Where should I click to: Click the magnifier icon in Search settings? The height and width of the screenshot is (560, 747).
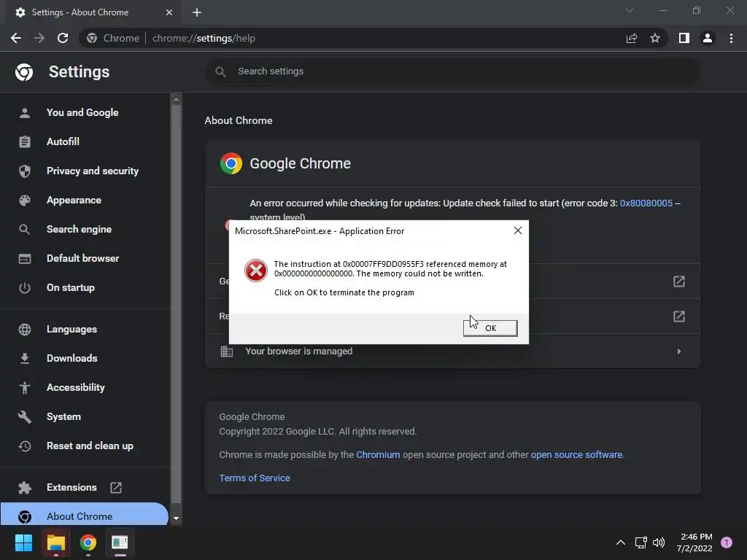coord(220,71)
